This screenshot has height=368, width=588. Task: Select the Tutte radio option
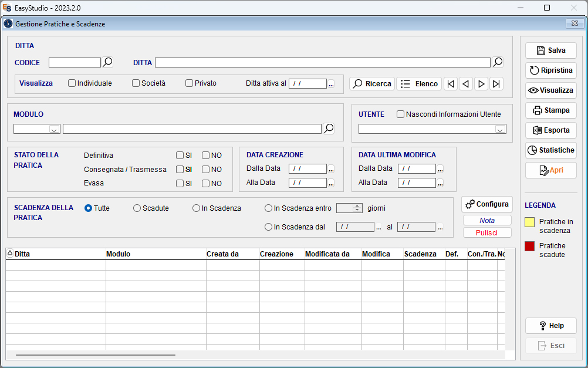point(88,208)
